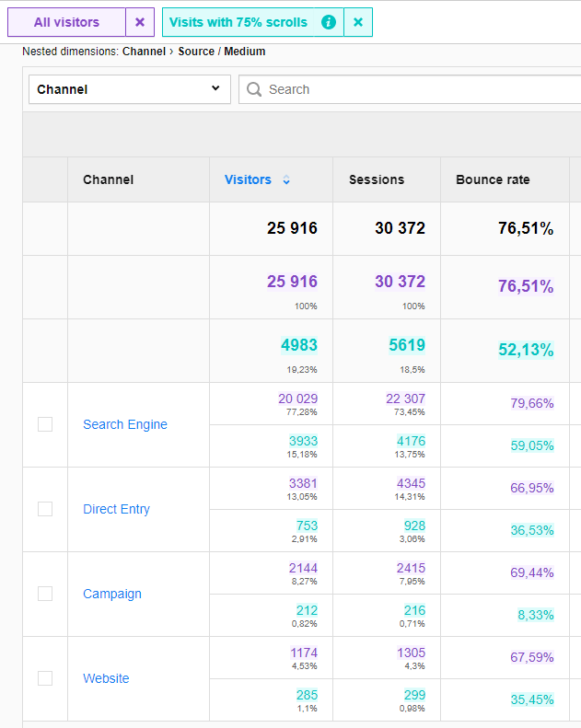The width and height of the screenshot is (581, 728).
Task: Remove the All visitors segment
Action: [x=139, y=22]
